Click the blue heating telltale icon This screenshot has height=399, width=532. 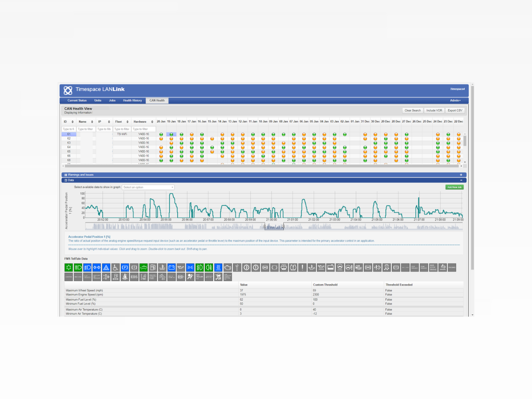pos(219,267)
